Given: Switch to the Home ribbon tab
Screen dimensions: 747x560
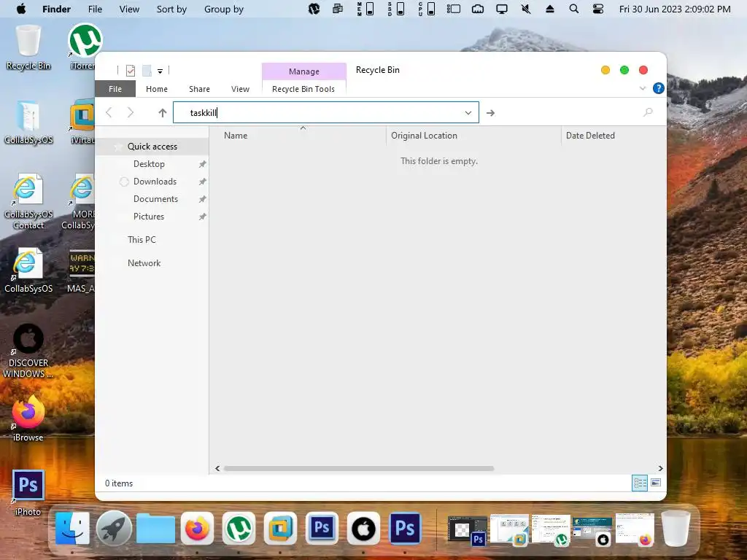Looking at the screenshot, I should click(x=157, y=89).
